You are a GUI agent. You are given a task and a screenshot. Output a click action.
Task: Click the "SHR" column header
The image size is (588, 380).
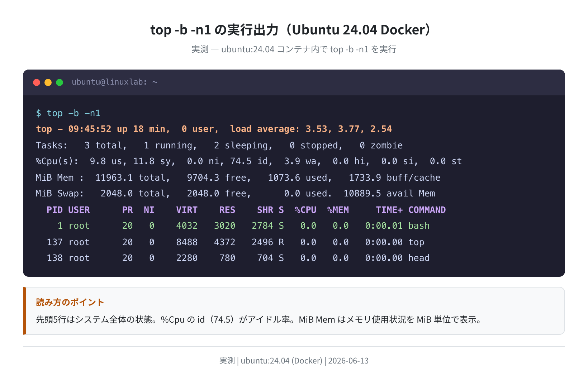tap(265, 210)
